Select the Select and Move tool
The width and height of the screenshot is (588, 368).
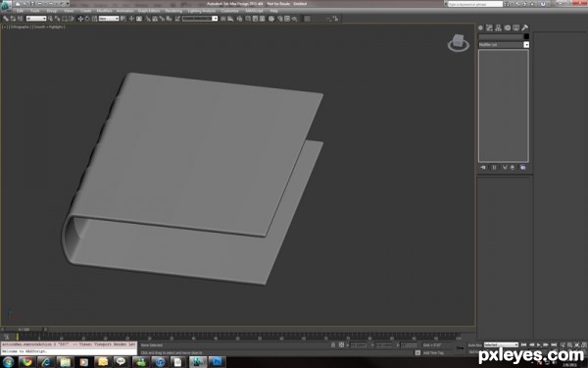tap(80, 19)
